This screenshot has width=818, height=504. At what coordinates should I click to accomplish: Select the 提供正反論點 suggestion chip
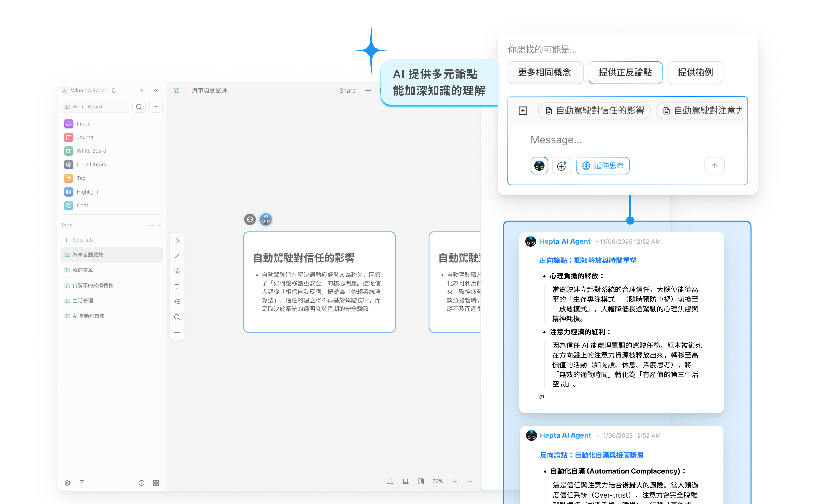click(625, 73)
